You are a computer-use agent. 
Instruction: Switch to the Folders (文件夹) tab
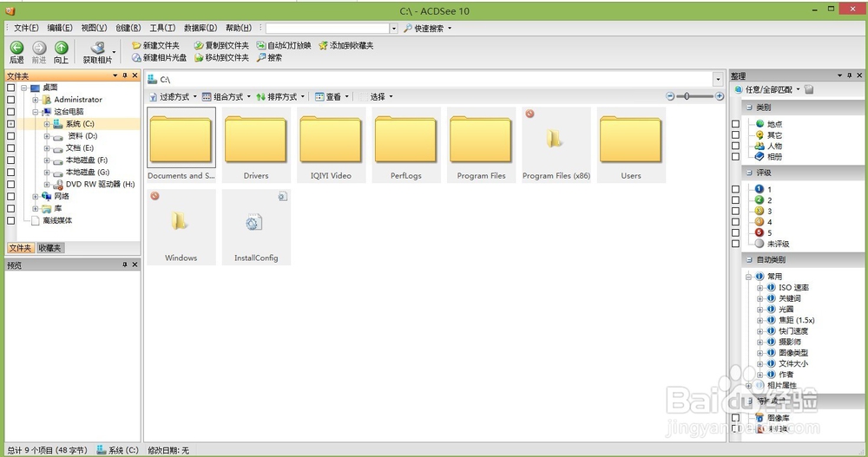[x=21, y=248]
